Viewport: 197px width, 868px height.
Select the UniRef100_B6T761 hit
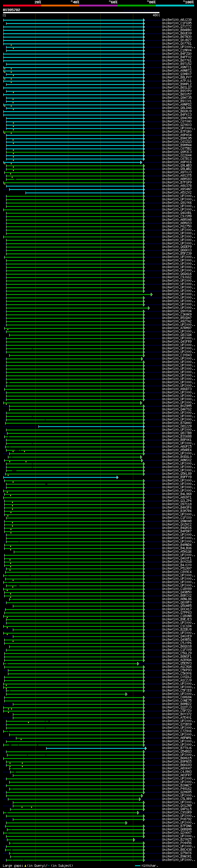177,61
